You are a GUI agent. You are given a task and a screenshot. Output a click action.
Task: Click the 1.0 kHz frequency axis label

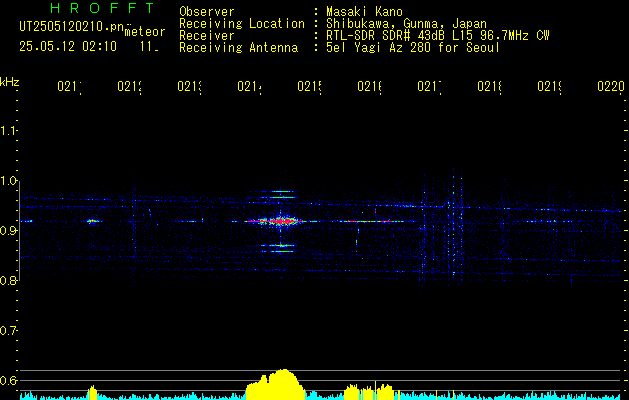pos(8,181)
